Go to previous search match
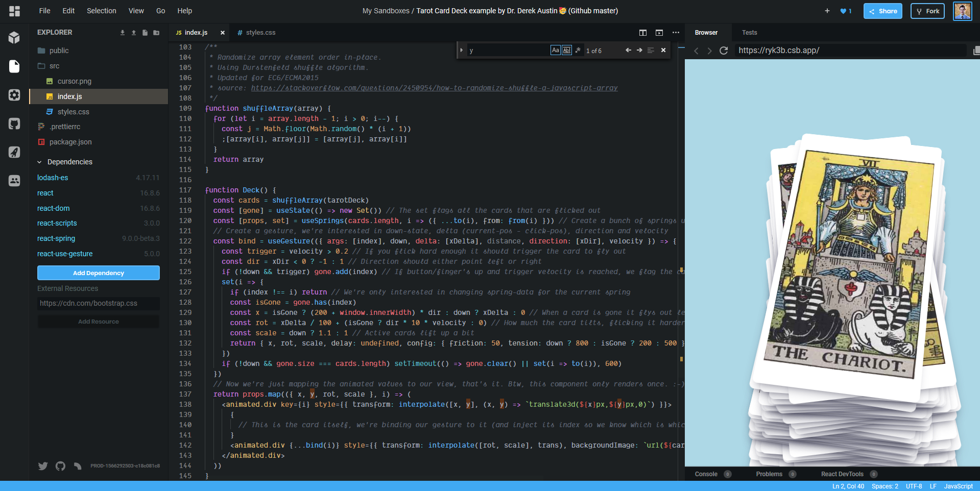 point(628,50)
